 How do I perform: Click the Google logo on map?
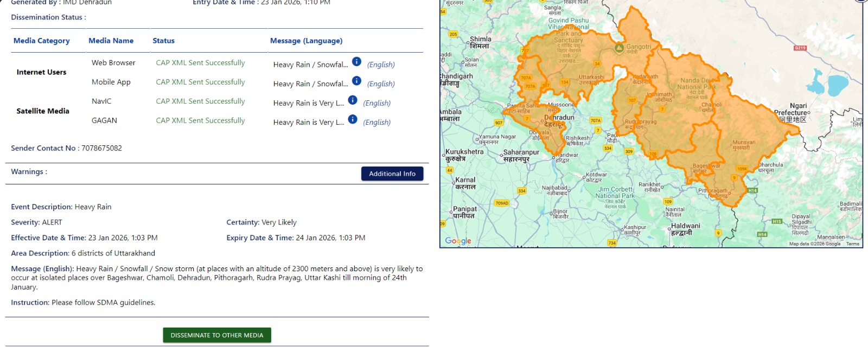click(458, 241)
